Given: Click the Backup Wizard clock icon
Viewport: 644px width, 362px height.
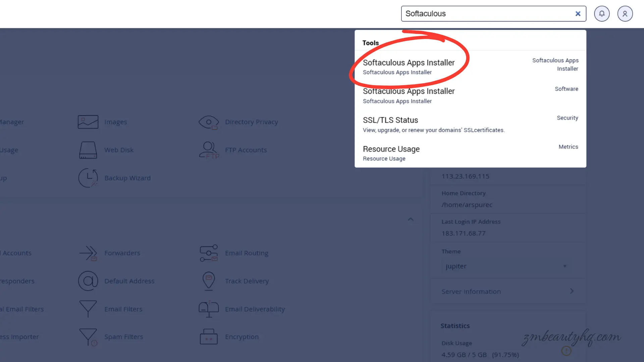Looking at the screenshot, I should 88,178.
